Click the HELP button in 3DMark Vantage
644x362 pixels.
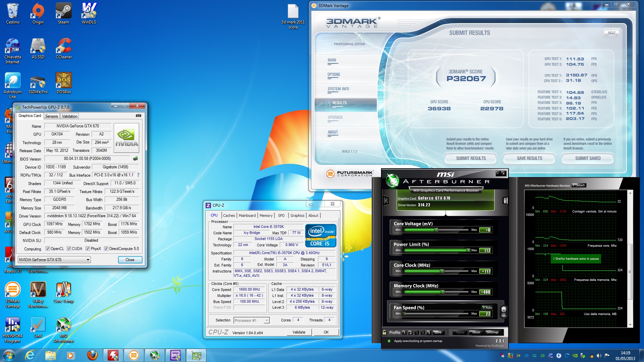pyautogui.click(x=611, y=33)
